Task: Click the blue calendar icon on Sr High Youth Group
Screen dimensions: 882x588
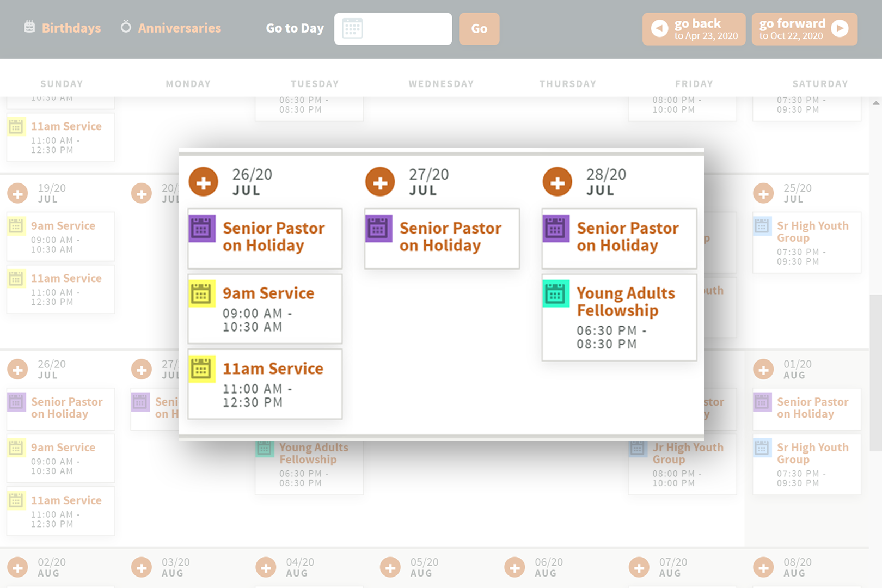Action: (762, 225)
